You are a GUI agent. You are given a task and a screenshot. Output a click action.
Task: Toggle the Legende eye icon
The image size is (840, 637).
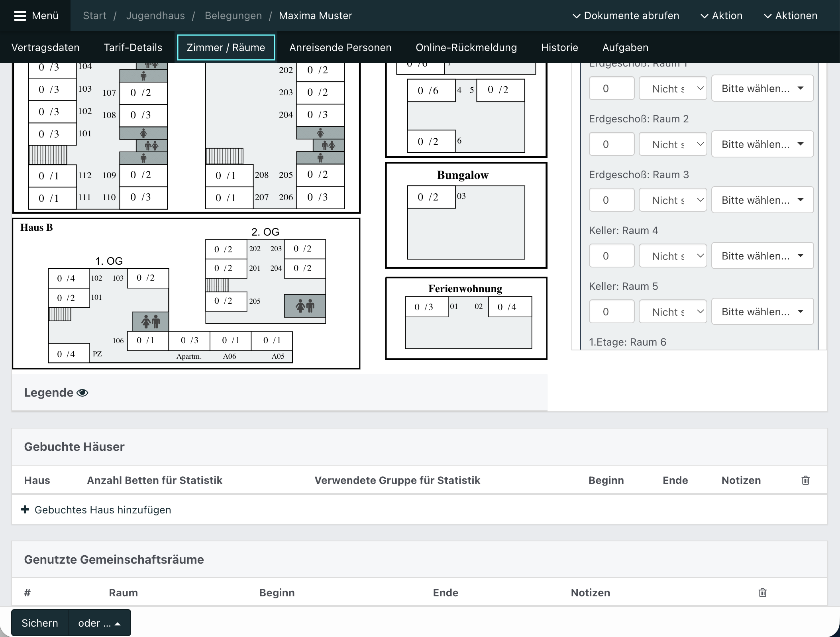point(82,393)
